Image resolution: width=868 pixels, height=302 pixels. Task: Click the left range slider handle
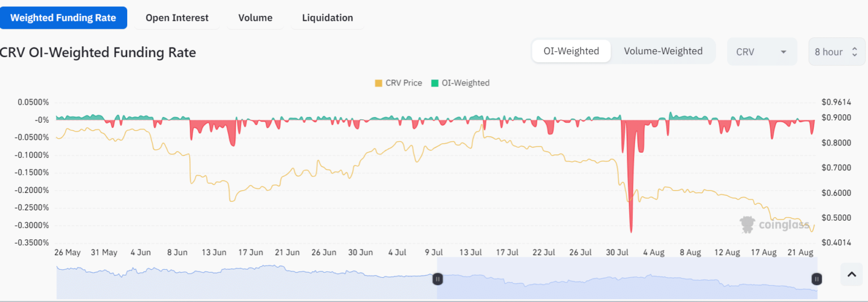pyautogui.click(x=437, y=279)
